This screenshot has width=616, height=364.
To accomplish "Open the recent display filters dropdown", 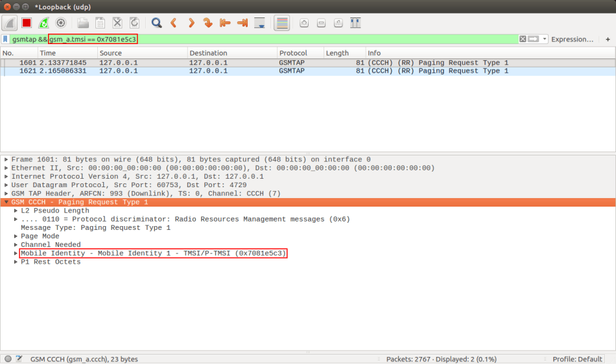I will pos(545,39).
